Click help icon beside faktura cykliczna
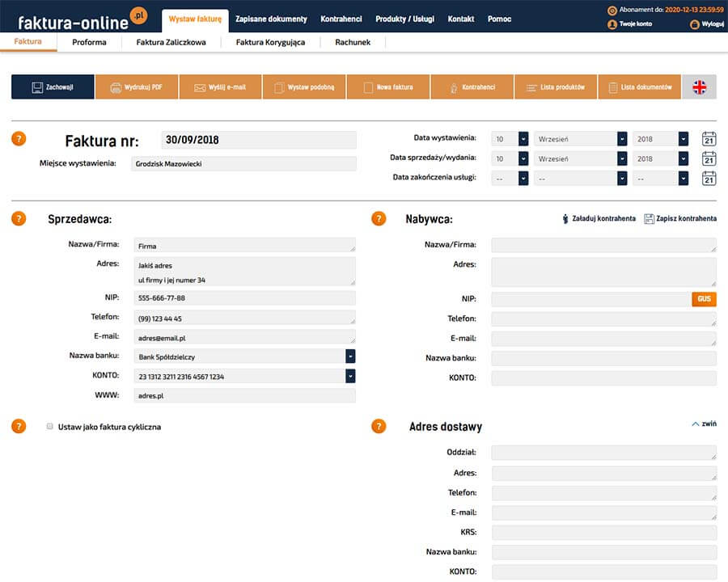The height and width of the screenshot is (582, 728). pos(19,426)
